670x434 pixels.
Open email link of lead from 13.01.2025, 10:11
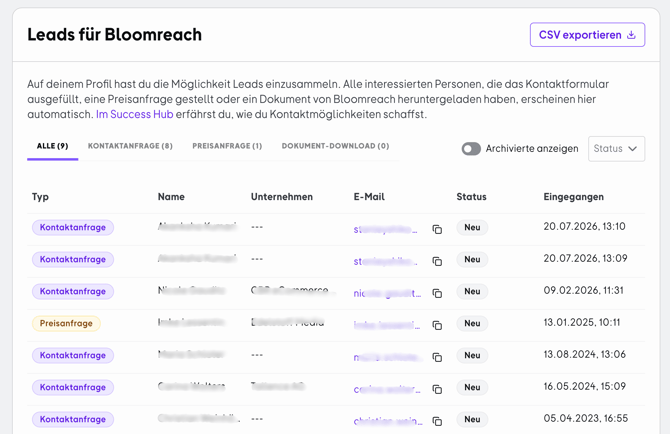point(387,326)
